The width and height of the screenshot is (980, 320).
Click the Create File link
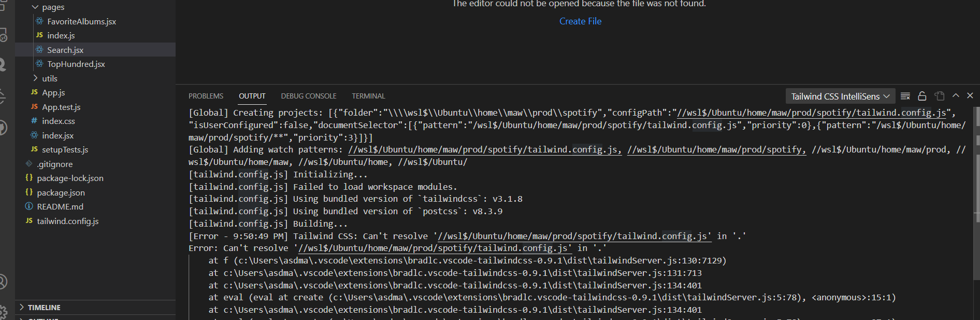(580, 21)
